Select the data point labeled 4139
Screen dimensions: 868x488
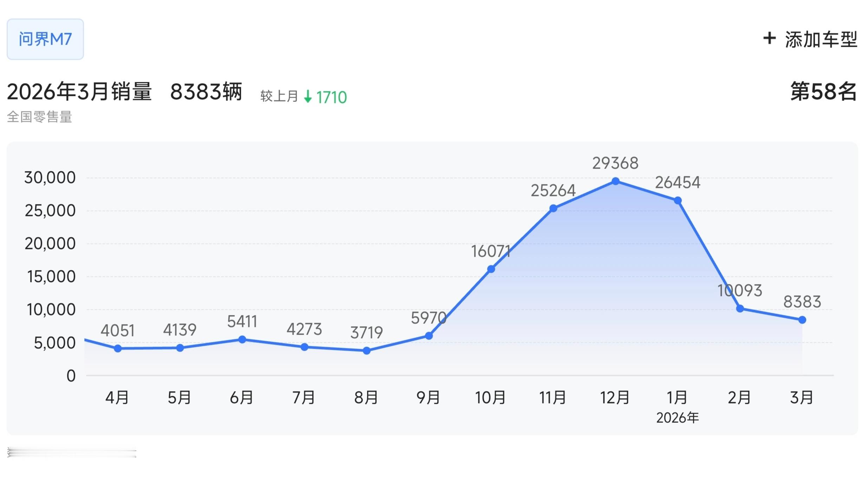180,348
